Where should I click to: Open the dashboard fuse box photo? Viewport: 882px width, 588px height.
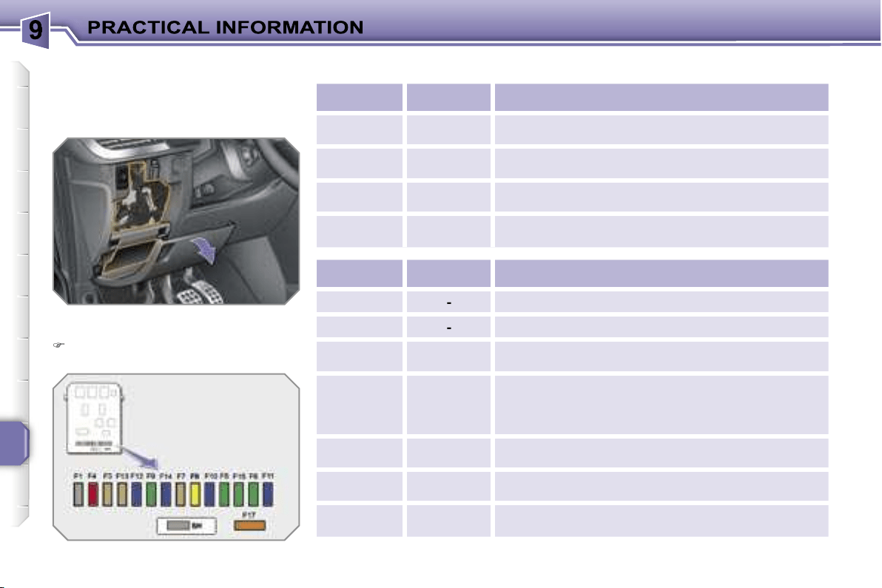coord(176,221)
